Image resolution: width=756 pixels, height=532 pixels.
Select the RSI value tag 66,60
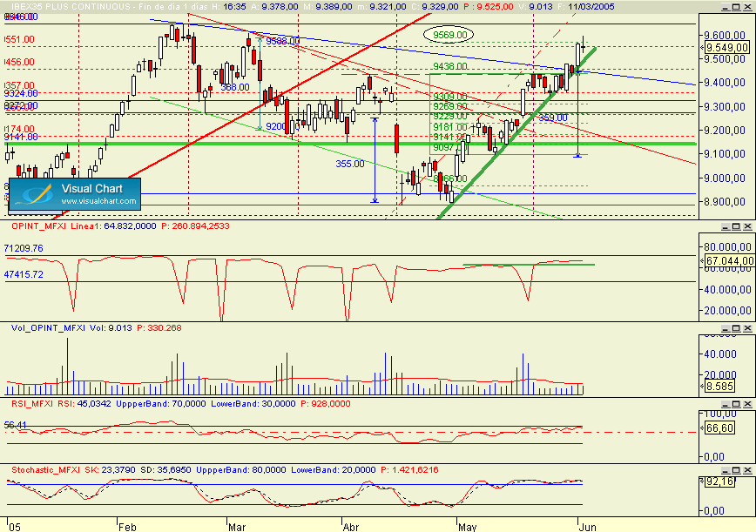click(719, 428)
